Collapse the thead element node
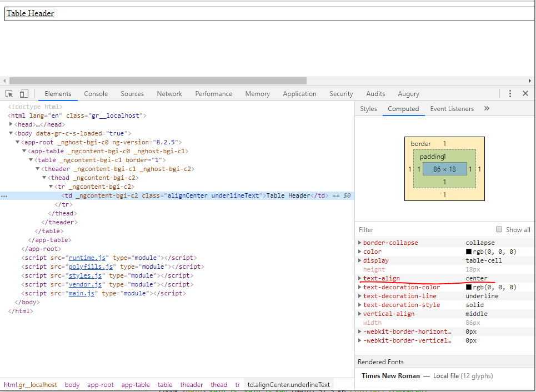Image resolution: width=536 pixels, height=392 pixels. pos(44,177)
